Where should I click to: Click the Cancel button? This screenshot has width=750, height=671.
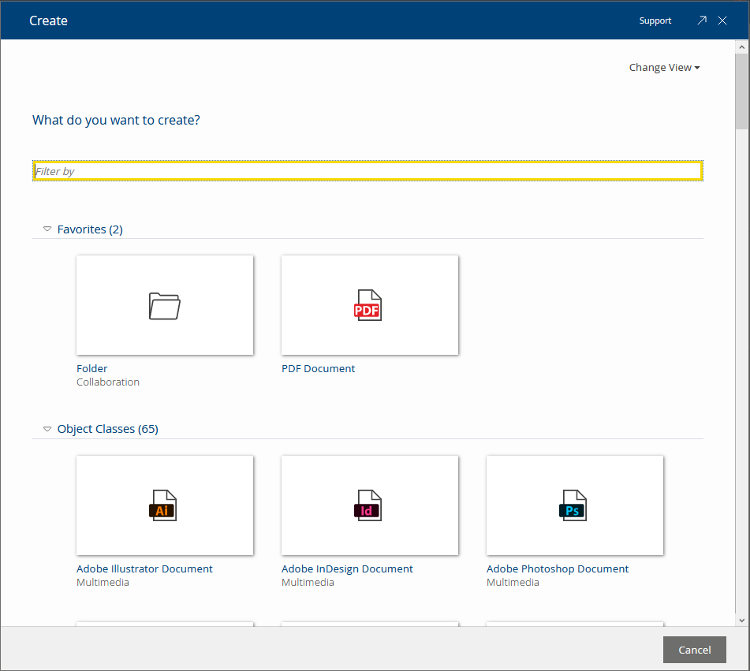[694, 649]
